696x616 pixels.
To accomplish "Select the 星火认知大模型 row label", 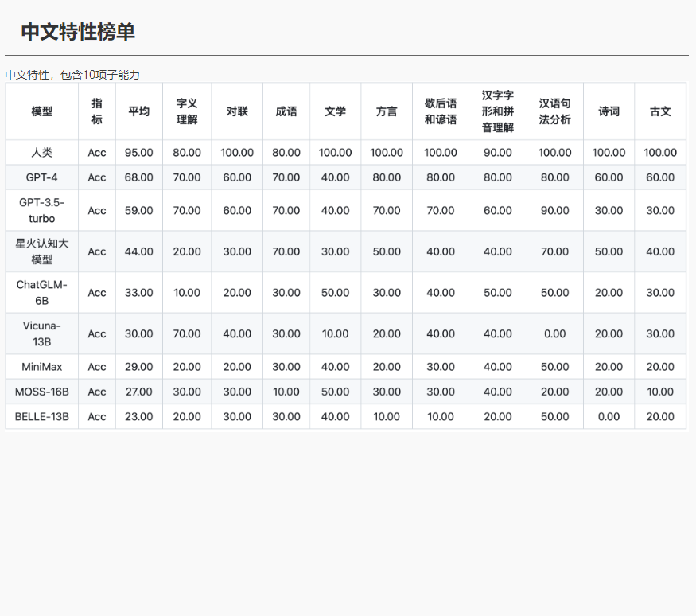I will [x=41, y=251].
